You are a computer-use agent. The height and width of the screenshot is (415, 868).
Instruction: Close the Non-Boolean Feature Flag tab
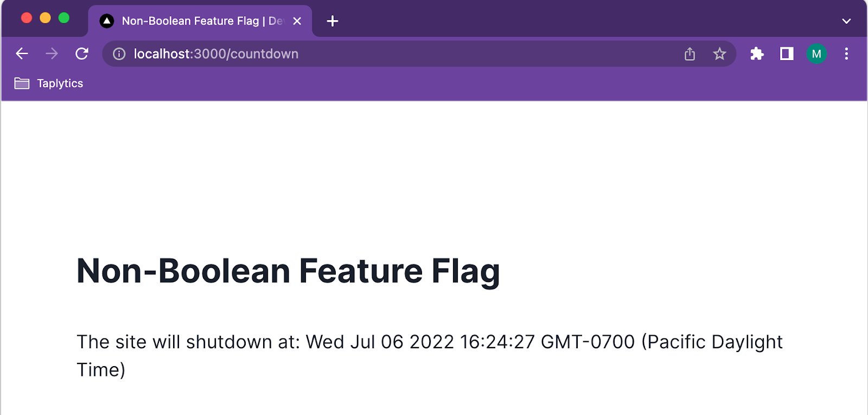pos(297,21)
